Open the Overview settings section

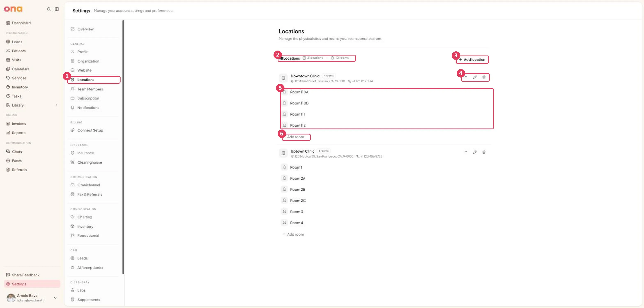94,29
